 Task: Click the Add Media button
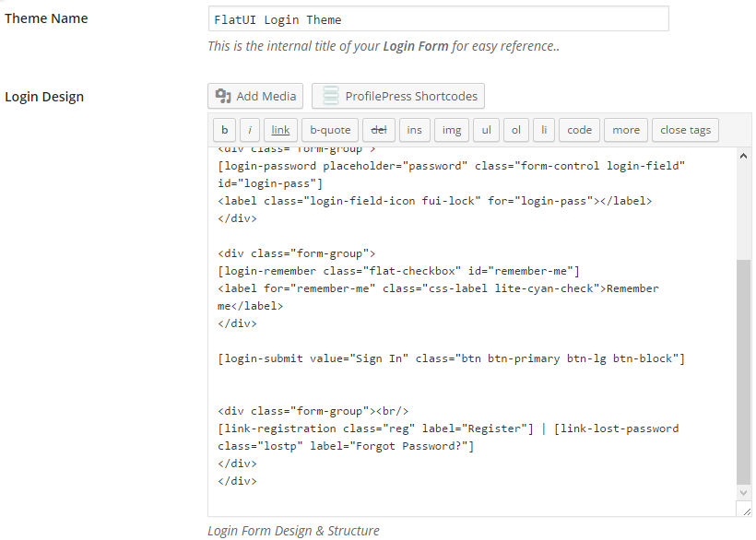(x=255, y=96)
